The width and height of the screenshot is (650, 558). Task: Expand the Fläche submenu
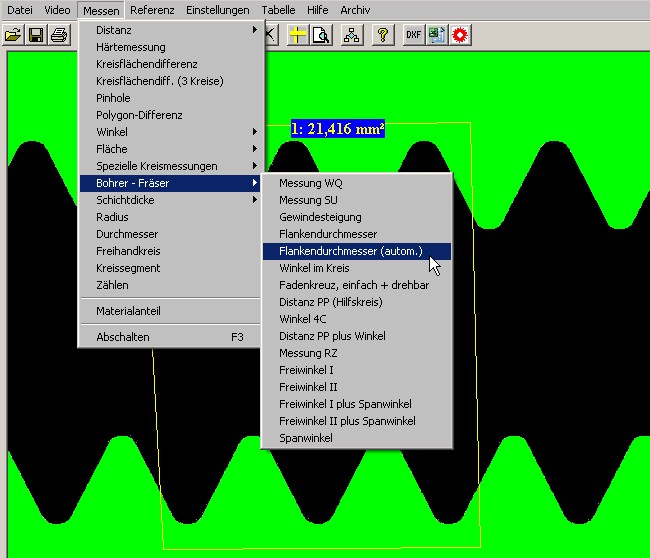click(x=170, y=149)
